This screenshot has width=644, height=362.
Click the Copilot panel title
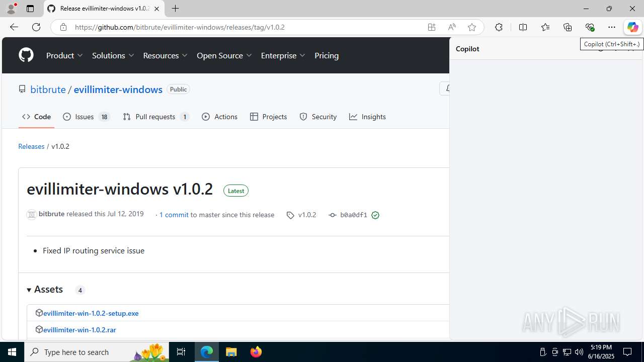pyautogui.click(x=467, y=49)
